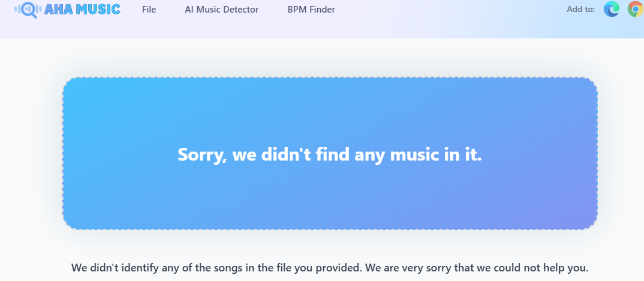The height and width of the screenshot is (281, 644).
Task: Click blank page area right of result box
Action: click(x=621, y=153)
